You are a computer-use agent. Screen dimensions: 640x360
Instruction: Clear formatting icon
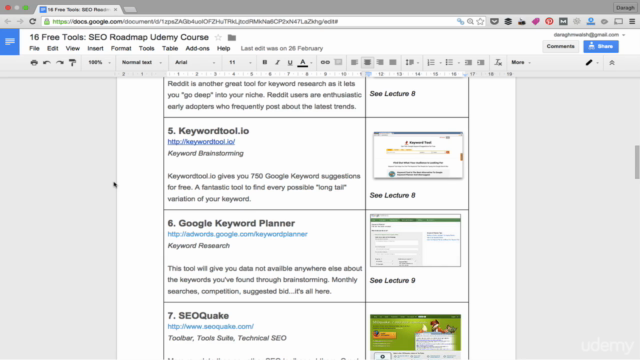[x=498, y=62]
